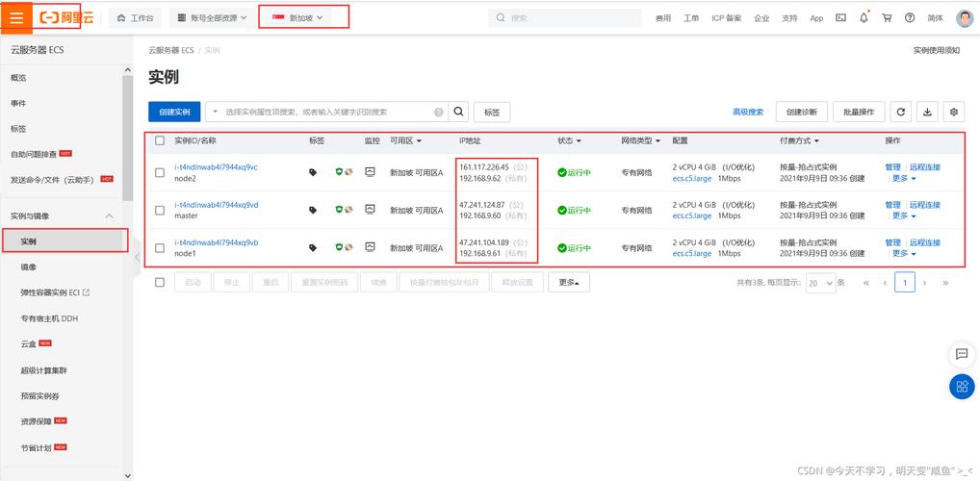Click the tag icon for node1
This screenshot has height=481, width=980.
tap(313, 247)
